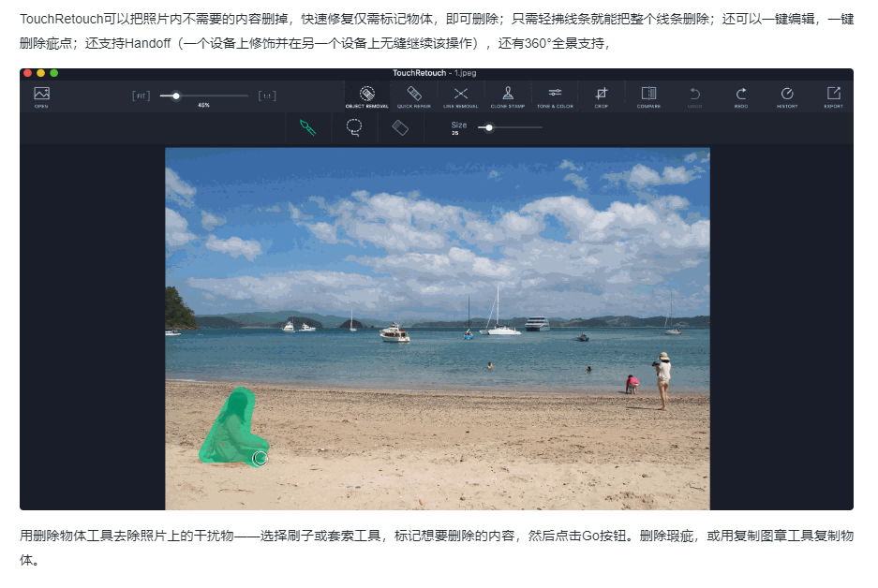Activate the Clone Stamp tool
The image size is (878, 588).
[508, 96]
